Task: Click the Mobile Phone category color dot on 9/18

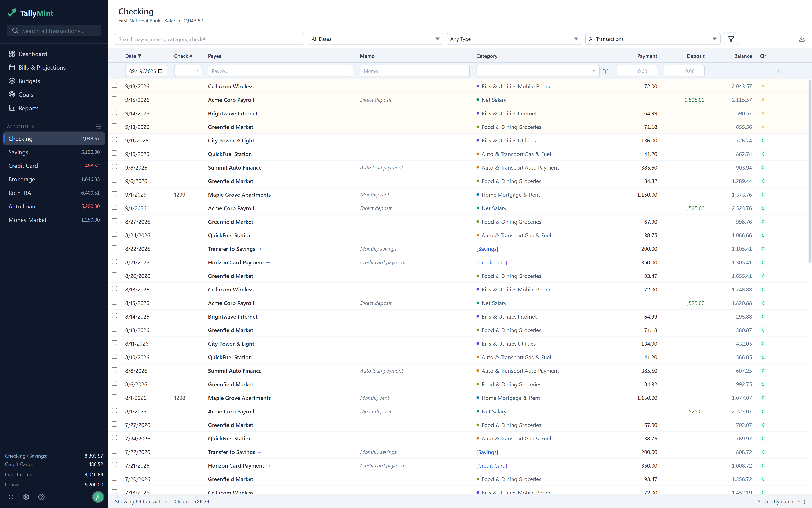Action: [478, 86]
